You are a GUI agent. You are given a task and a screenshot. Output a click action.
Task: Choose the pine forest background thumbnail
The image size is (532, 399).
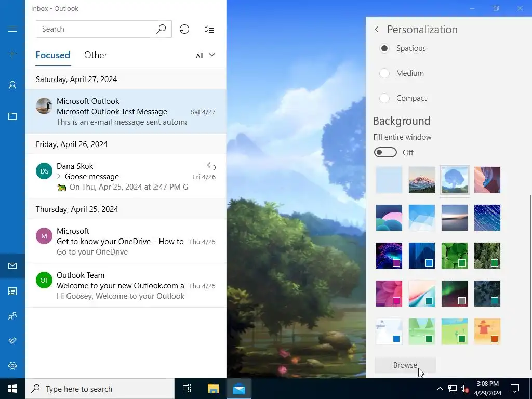click(487, 256)
